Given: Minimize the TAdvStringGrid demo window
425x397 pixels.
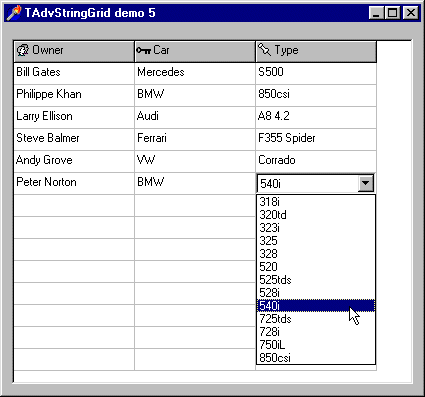Looking at the screenshot, I should 377,13.
